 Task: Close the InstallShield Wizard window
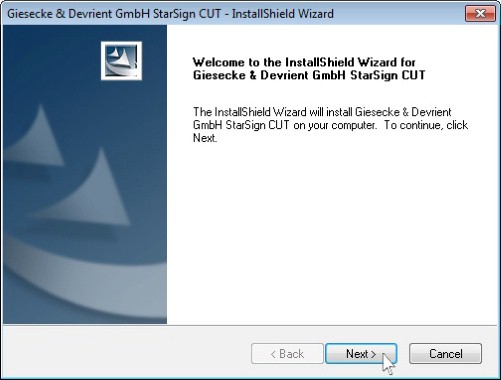point(480,14)
